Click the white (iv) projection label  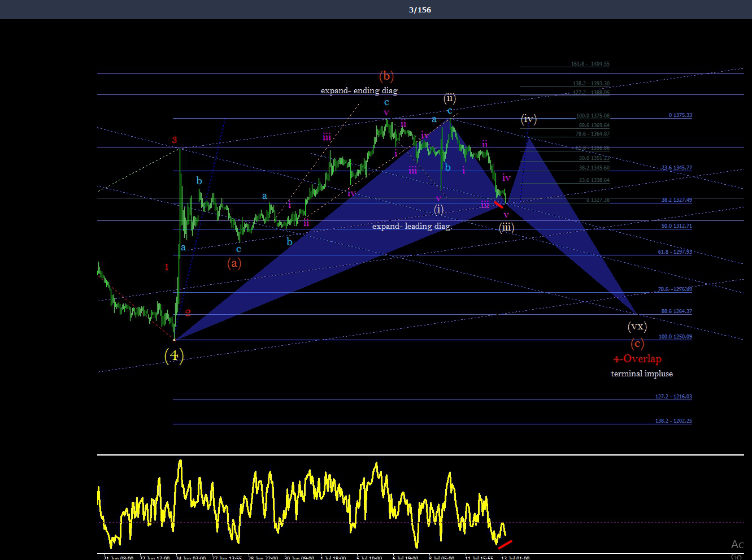tap(529, 119)
